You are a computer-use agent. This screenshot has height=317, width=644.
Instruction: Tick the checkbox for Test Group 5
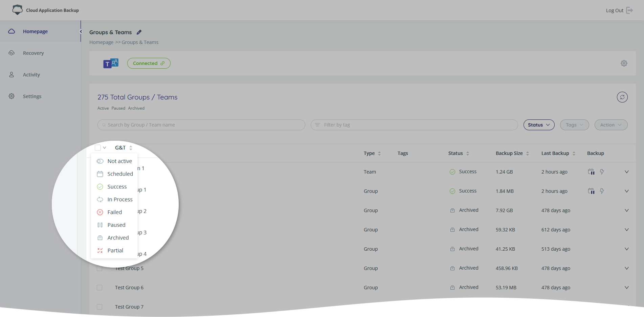click(99, 268)
